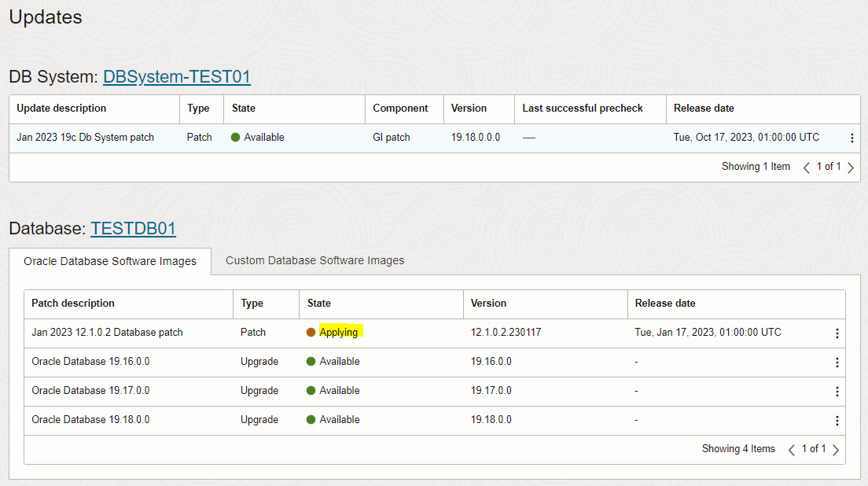This screenshot has width=868, height=486.
Task: Click Tue, Oct 17, 2023 release date cell
Action: pyautogui.click(x=746, y=138)
